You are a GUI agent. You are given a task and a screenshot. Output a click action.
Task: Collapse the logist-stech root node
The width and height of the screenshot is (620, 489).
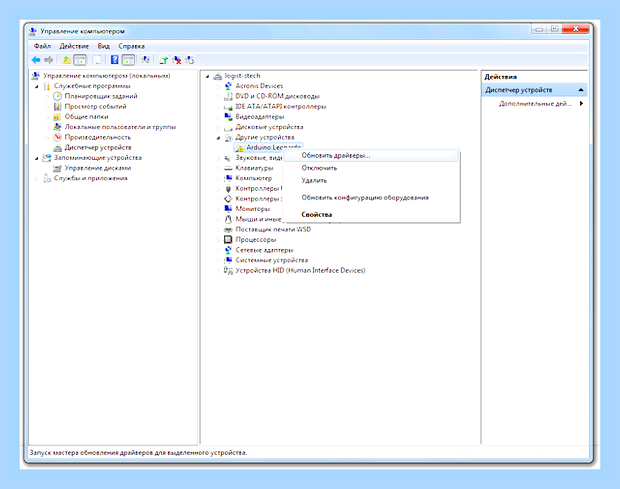(208, 76)
